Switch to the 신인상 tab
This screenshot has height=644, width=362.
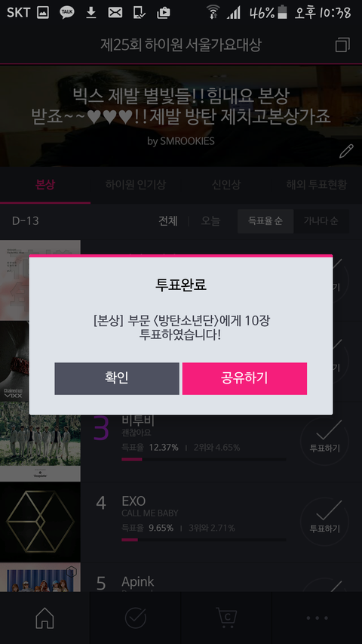[226, 185]
